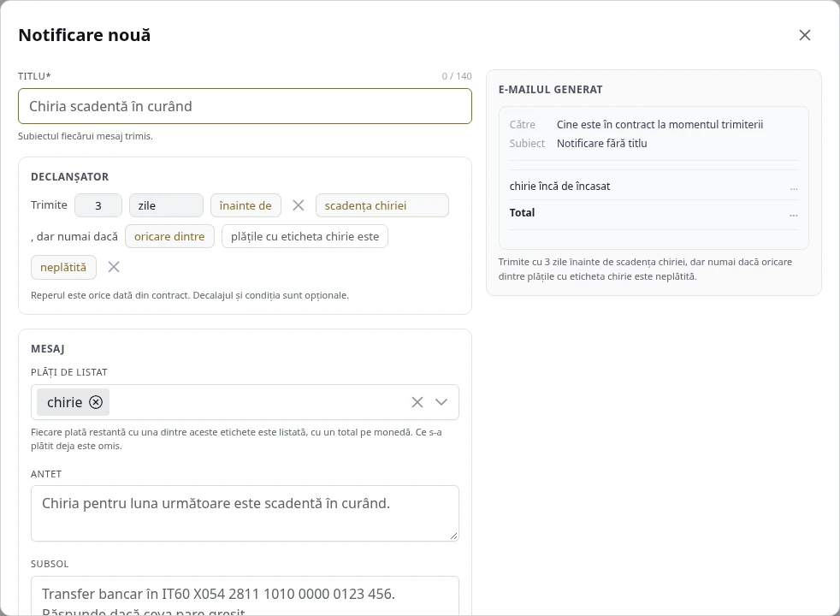
Task: Close the Notificare nouă dialog
Action: [x=805, y=35]
